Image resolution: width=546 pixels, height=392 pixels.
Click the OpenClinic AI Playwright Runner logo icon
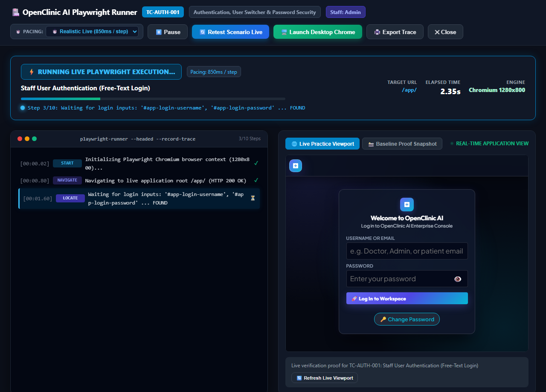16,12
